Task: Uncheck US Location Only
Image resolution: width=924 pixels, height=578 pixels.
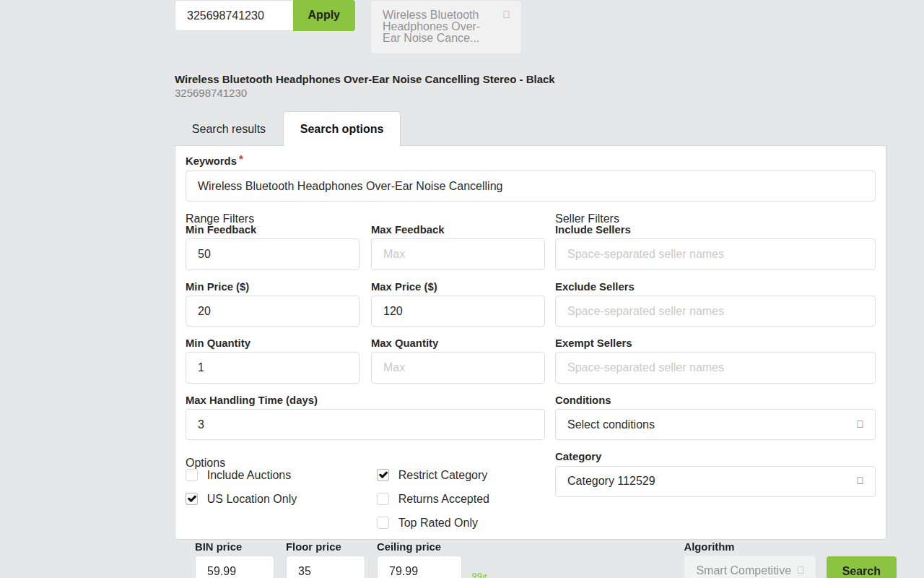Action: (192, 499)
